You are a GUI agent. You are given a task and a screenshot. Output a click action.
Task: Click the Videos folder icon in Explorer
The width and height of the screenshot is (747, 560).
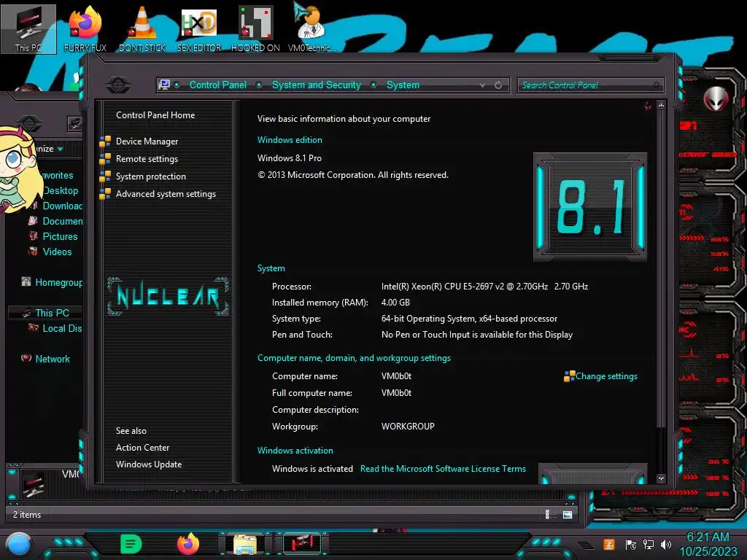point(34,252)
